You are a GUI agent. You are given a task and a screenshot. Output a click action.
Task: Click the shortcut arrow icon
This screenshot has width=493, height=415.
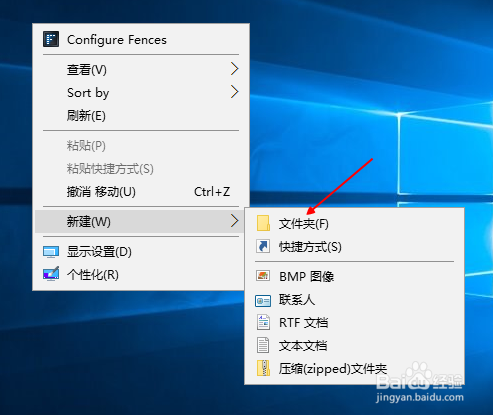tap(263, 246)
